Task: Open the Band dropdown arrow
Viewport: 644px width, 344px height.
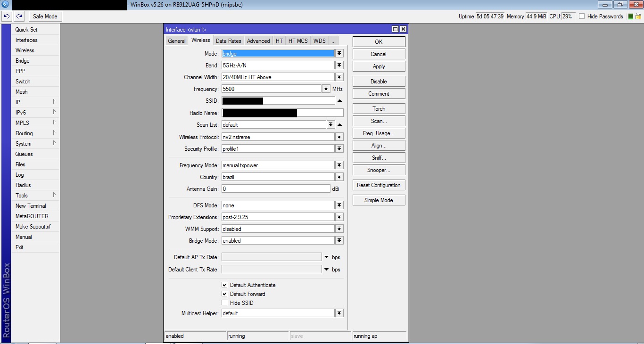Action: pos(339,66)
